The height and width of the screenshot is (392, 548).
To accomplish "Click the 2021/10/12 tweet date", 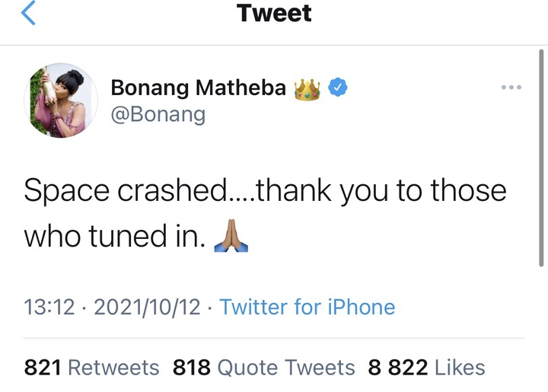I will tap(147, 307).
